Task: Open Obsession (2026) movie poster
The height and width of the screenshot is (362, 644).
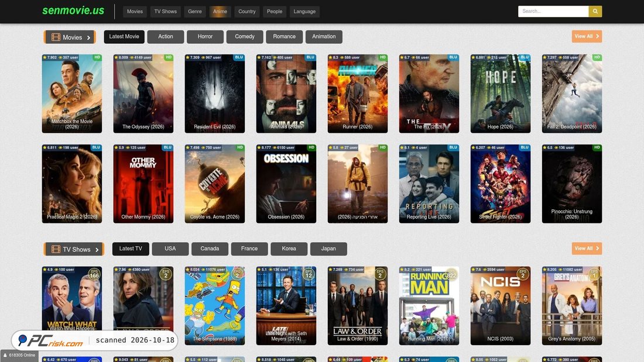Action: (x=286, y=184)
